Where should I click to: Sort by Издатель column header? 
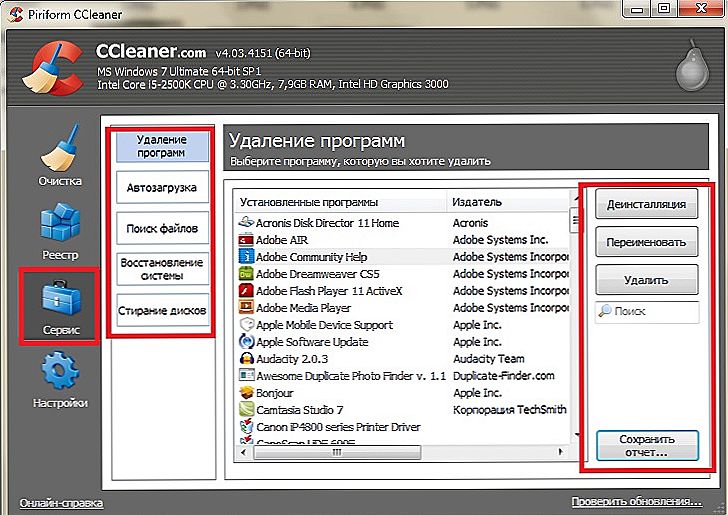tap(508, 202)
